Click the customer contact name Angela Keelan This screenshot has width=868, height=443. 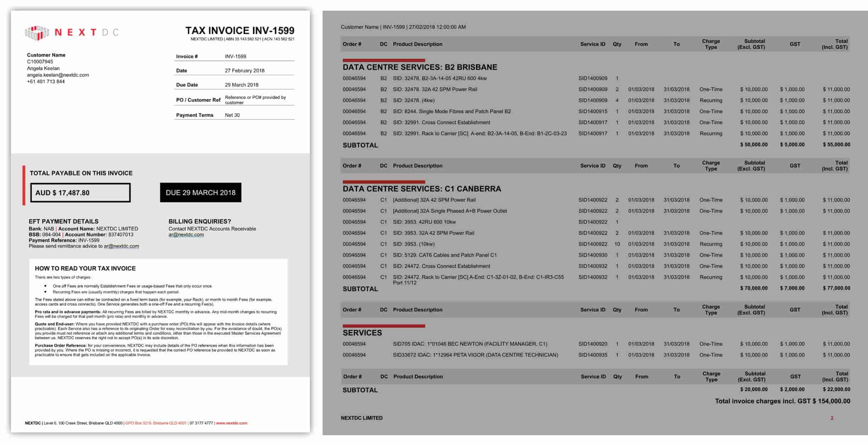[x=43, y=68]
